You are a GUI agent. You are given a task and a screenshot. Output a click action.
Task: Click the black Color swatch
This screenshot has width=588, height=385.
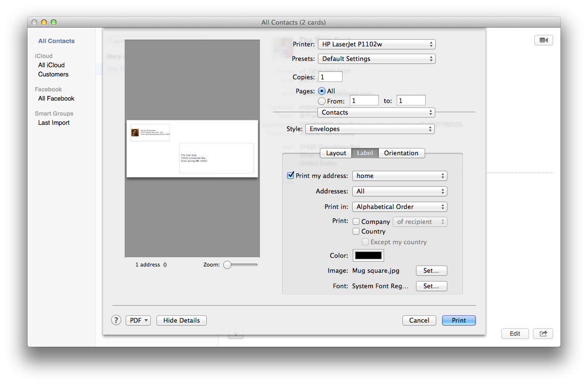click(369, 255)
